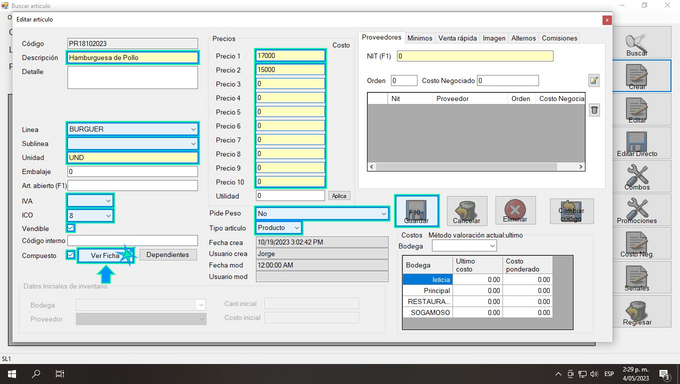Switch to the Imagen tab
680x384 pixels.
(494, 38)
